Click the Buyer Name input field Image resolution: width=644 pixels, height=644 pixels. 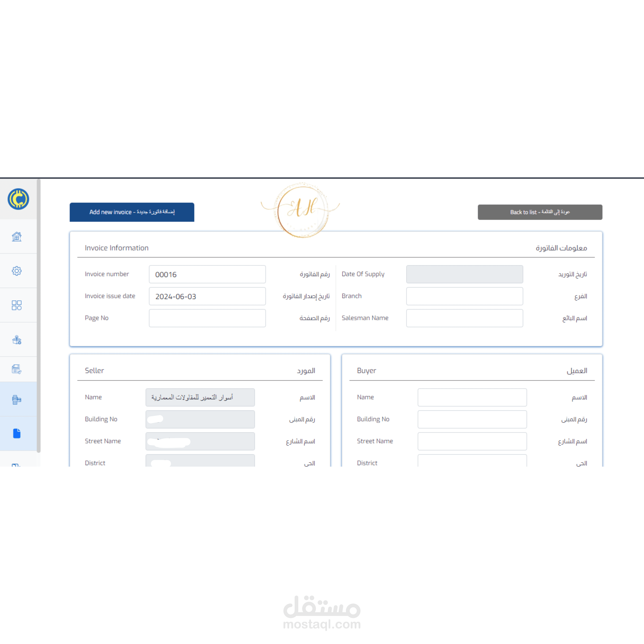(472, 397)
